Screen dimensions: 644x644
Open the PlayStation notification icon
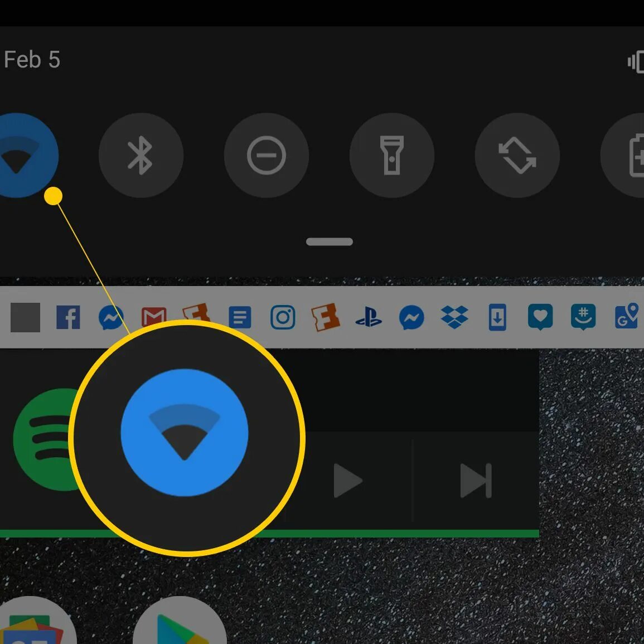(369, 317)
